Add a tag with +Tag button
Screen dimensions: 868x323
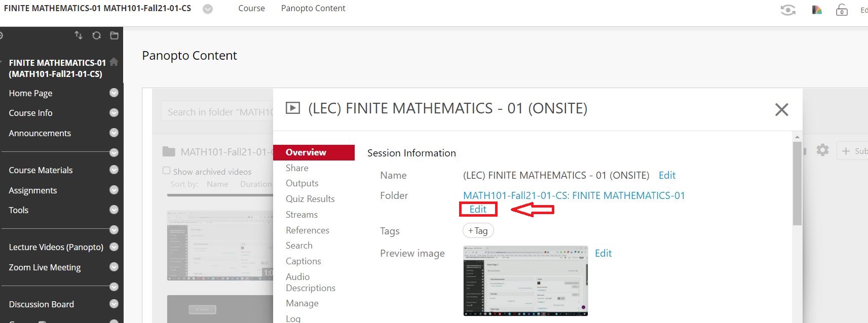tap(478, 231)
